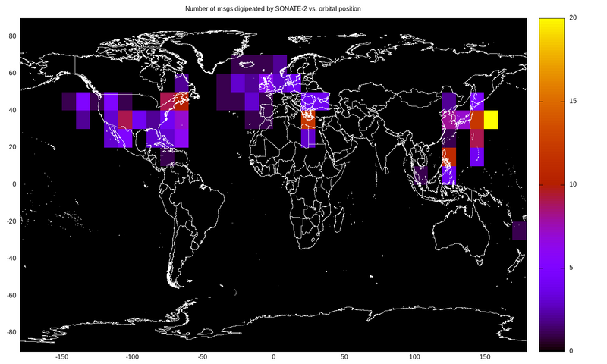The height and width of the screenshot is (364, 607).
Task: Click the bright yellow heatmap cell east of Japan
Action: [x=491, y=119]
